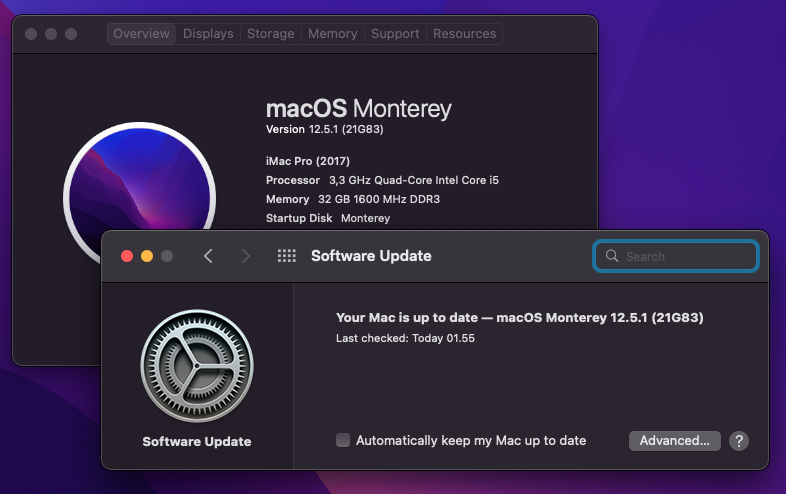Open the Memory tab
The height and width of the screenshot is (494, 786).
click(333, 34)
